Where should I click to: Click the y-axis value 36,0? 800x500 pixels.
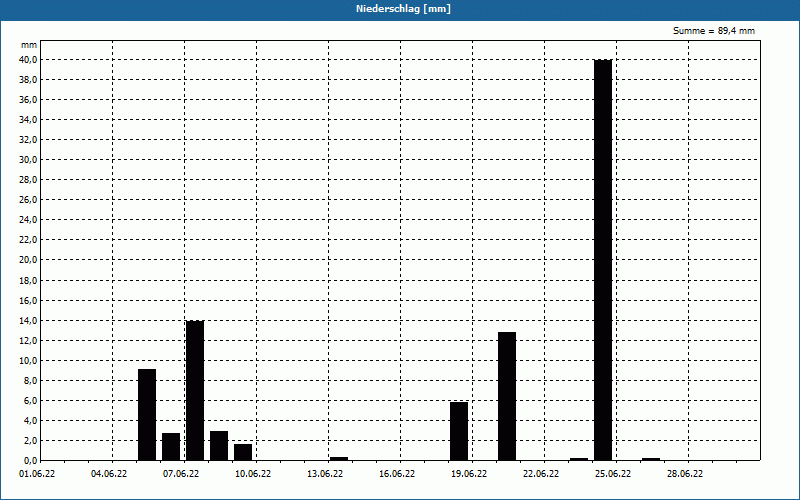tap(29, 99)
